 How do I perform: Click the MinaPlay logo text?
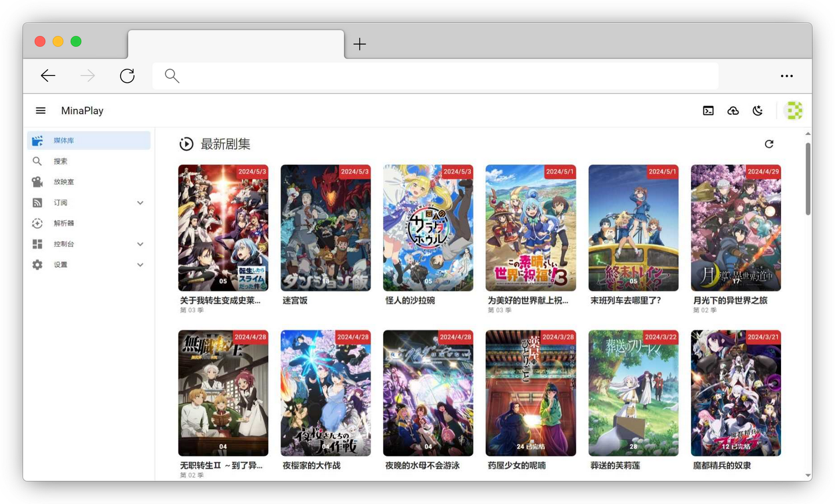tap(82, 110)
